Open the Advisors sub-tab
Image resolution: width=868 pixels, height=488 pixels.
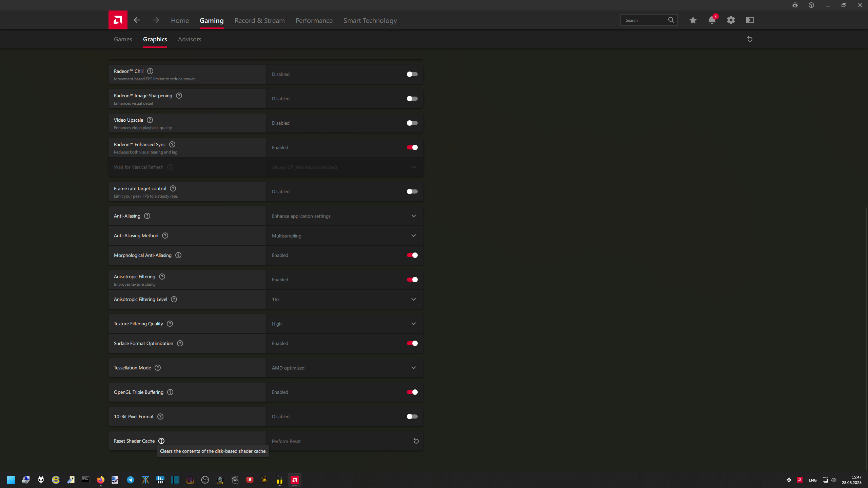tap(189, 39)
